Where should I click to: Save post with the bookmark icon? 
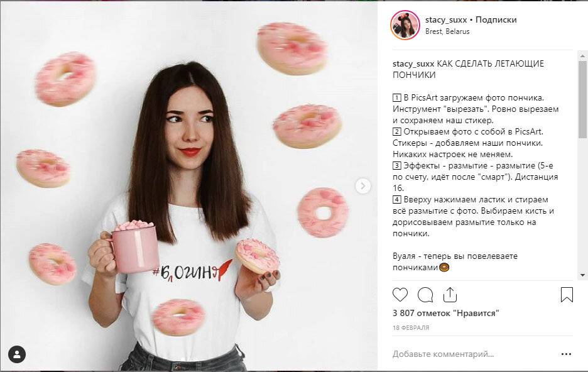pyautogui.click(x=567, y=295)
